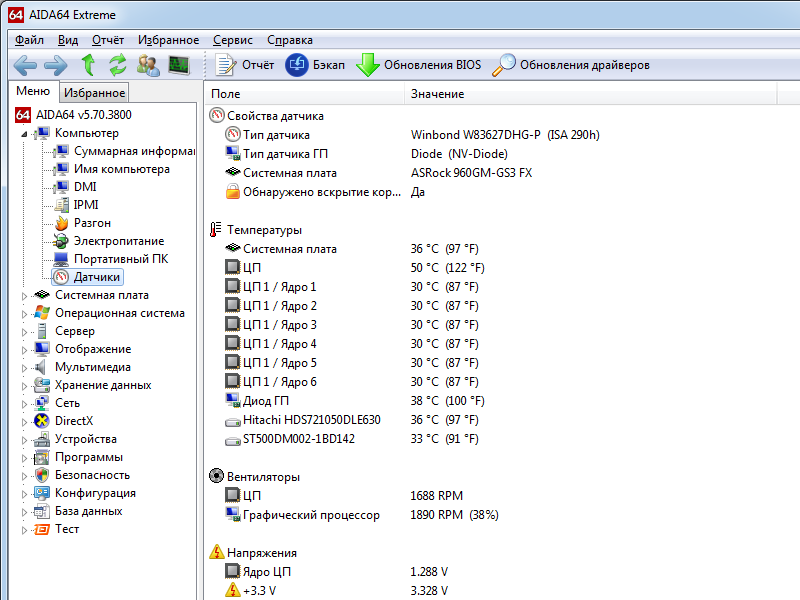Select the Датчики tree item

pyautogui.click(x=96, y=277)
